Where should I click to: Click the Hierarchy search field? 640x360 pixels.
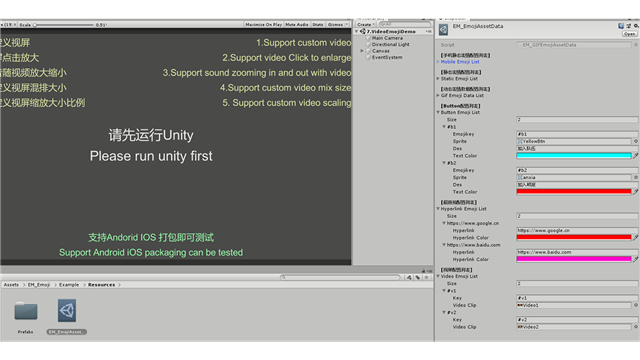405,24
